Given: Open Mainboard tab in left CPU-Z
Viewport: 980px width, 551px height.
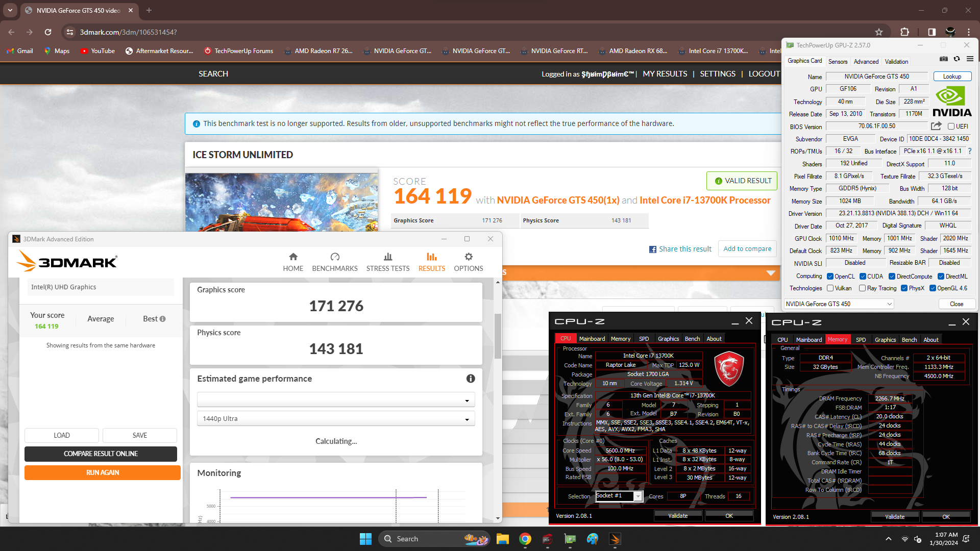Looking at the screenshot, I should click(x=592, y=339).
